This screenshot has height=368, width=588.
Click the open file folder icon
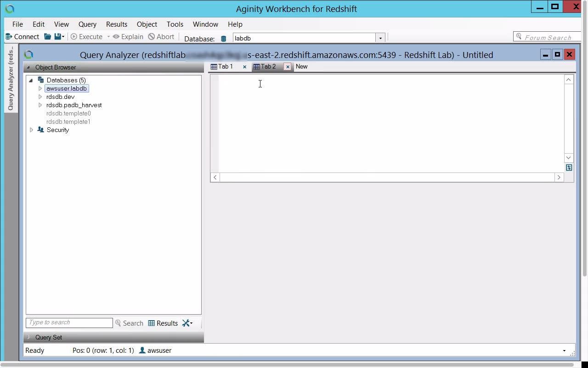(x=47, y=37)
